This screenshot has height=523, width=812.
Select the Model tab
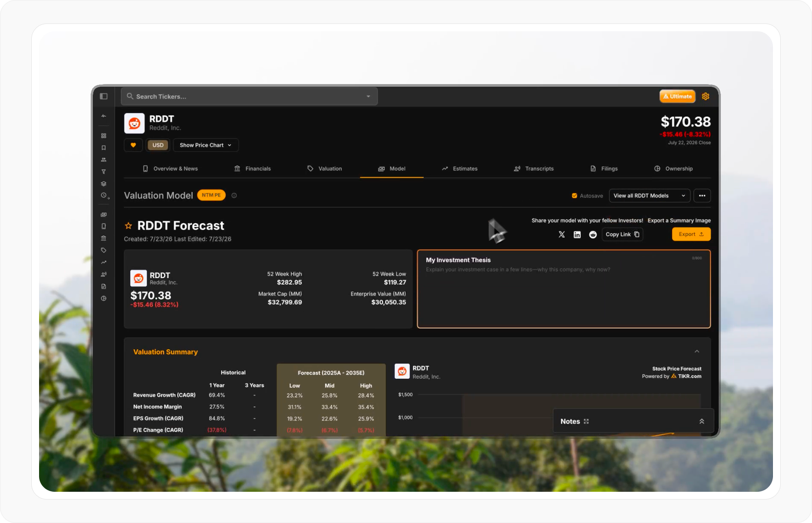tap(392, 168)
